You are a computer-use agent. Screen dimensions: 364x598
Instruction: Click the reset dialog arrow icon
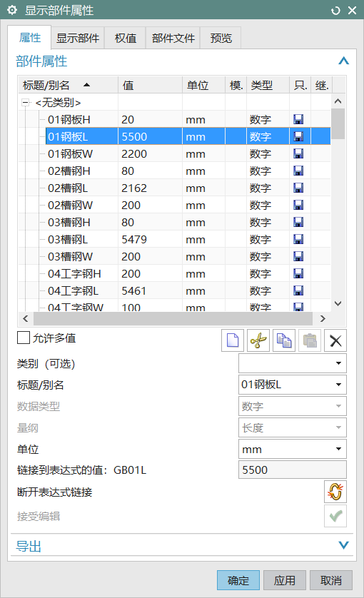(335, 10)
